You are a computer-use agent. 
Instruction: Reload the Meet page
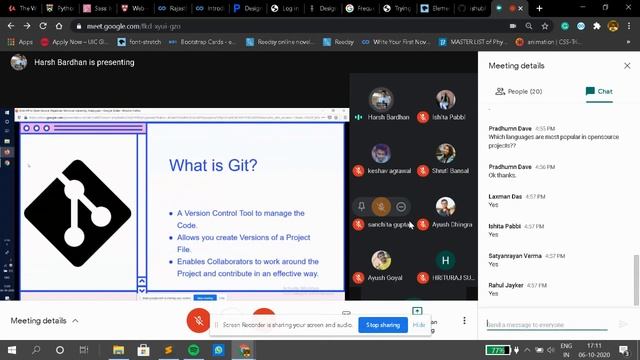(43, 26)
